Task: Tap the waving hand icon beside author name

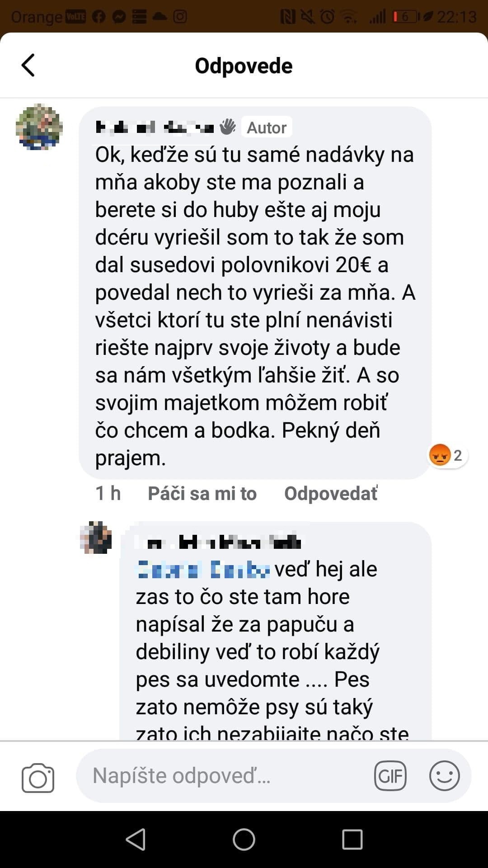Action: pyautogui.click(x=228, y=127)
